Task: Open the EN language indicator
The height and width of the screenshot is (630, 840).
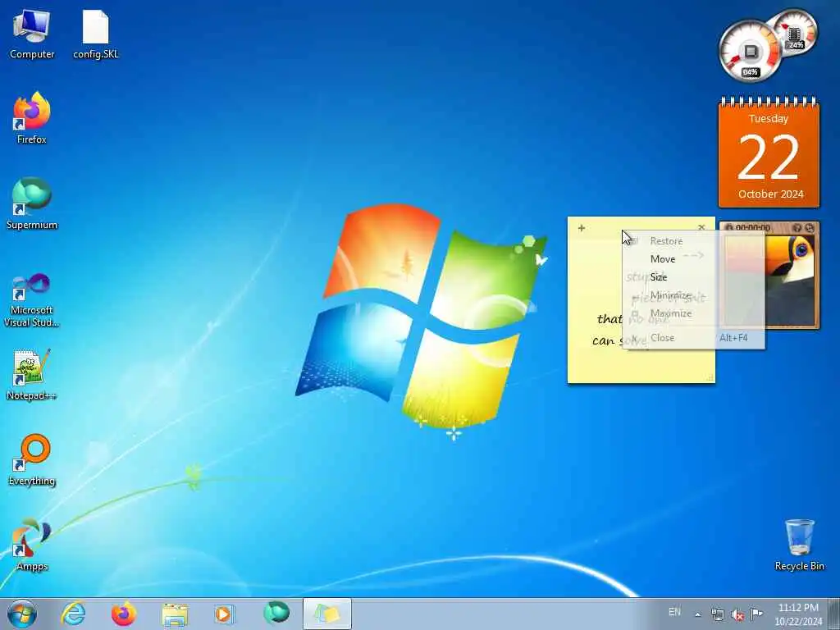Action: (674, 611)
